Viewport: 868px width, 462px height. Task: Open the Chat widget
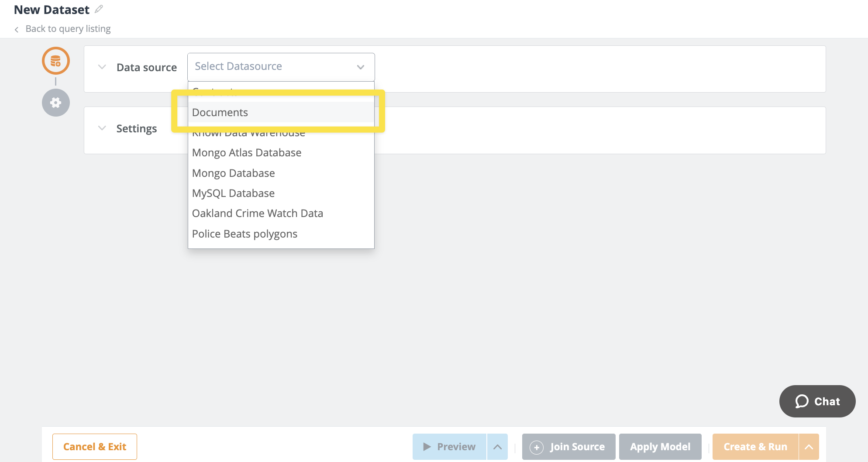[817, 401]
